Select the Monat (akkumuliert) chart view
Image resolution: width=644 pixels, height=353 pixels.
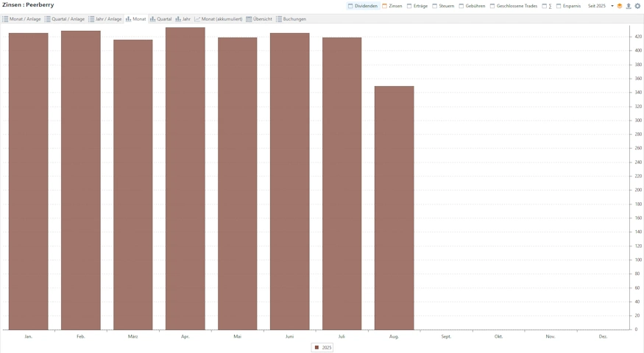tap(219, 19)
